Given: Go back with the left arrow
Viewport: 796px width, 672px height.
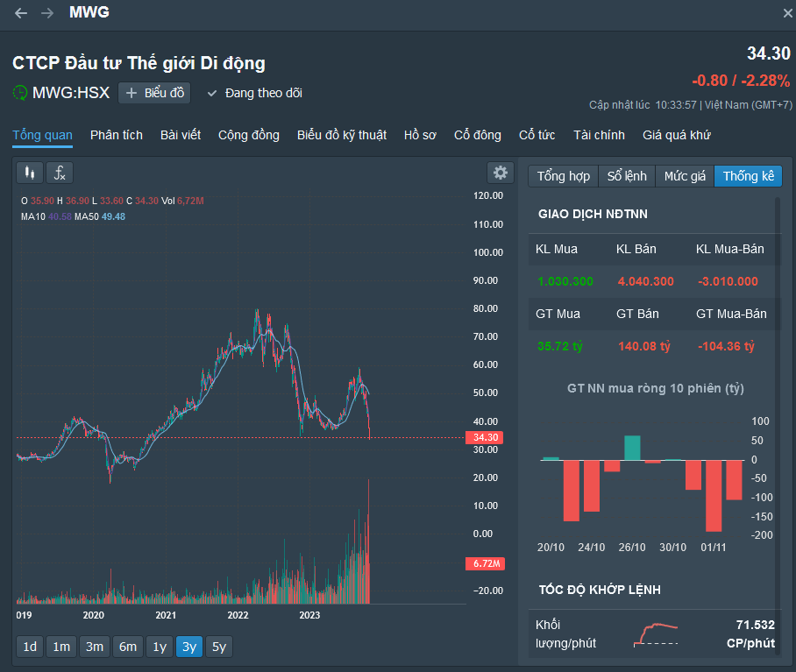Looking at the screenshot, I should [21, 12].
